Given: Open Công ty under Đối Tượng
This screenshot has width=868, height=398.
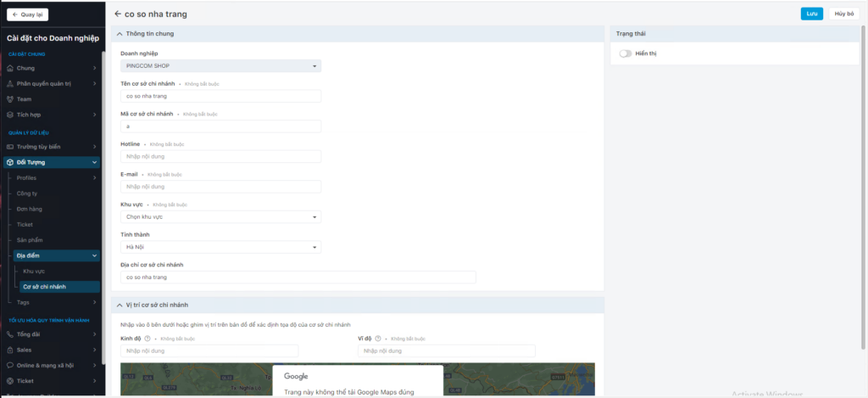Looking at the screenshot, I should coord(27,193).
